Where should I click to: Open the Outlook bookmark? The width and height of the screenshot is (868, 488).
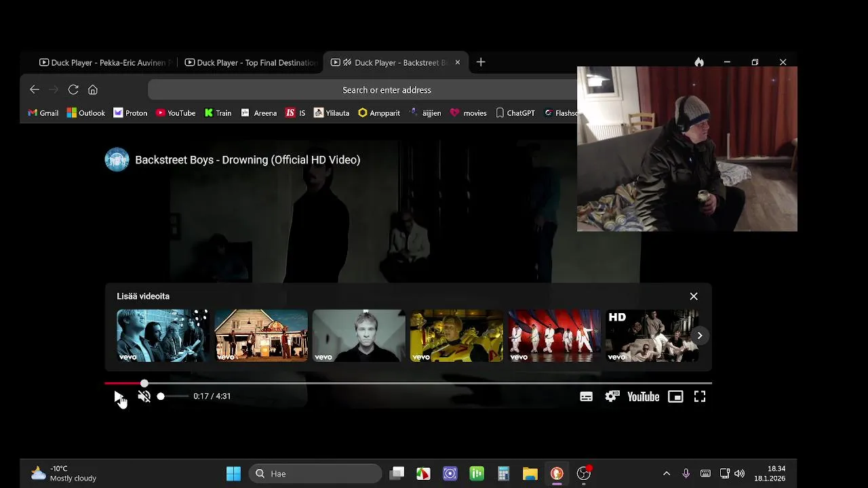click(85, 113)
